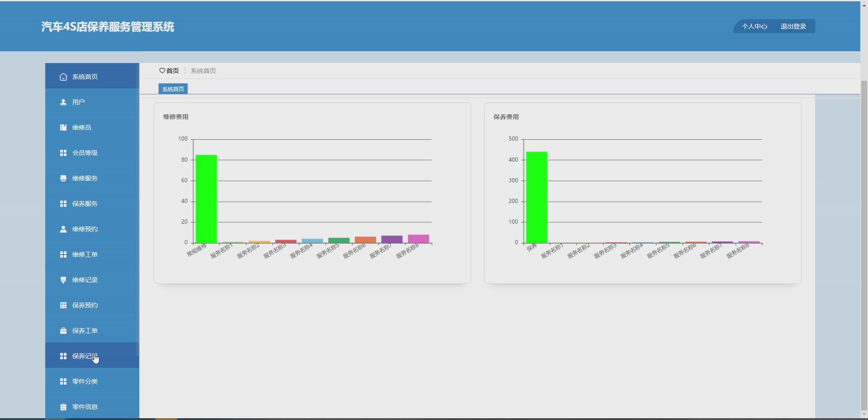The width and height of the screenshot is (868, 420).
Task: Select 保养预约 in the sidebar
Action: [x=92, y=305]
